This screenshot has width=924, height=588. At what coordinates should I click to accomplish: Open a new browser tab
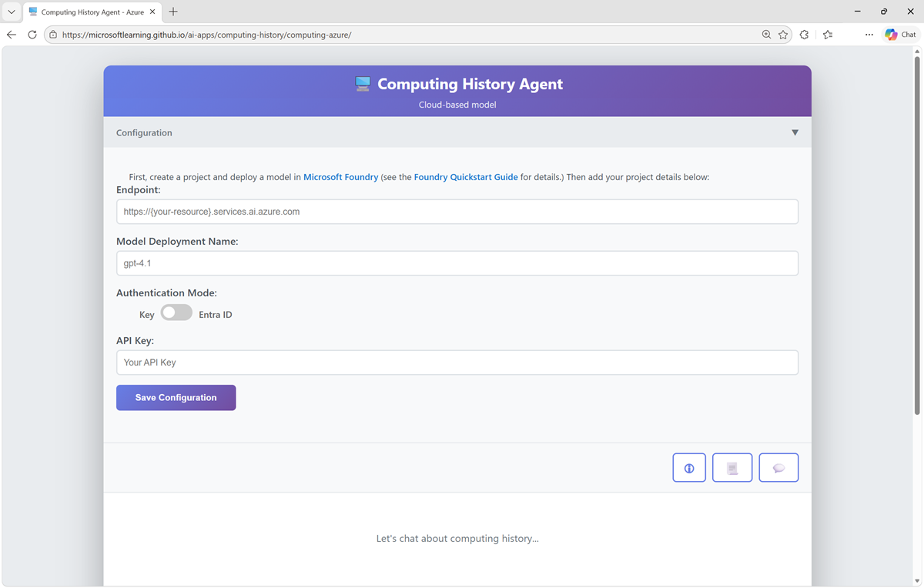[173, 12]
